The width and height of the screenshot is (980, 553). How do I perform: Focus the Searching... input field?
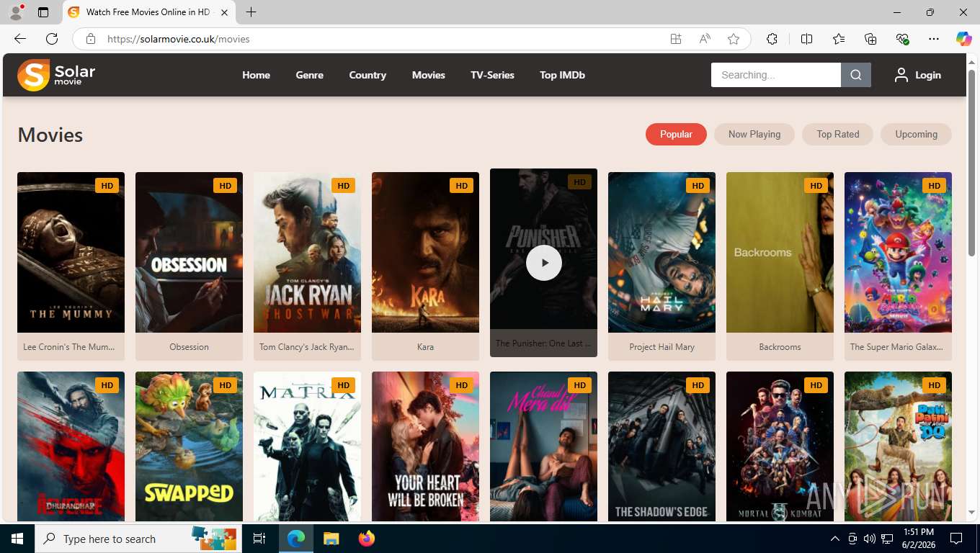pos(776,75)
